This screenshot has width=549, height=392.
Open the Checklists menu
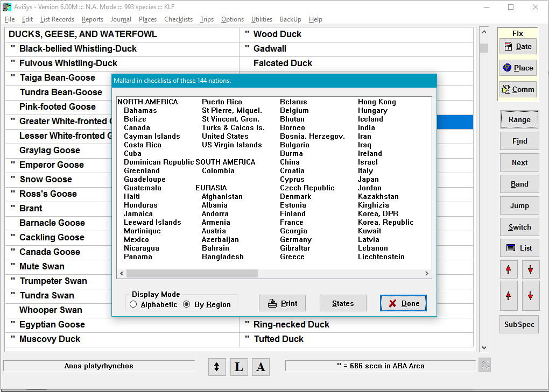click(x=178, y=19)
